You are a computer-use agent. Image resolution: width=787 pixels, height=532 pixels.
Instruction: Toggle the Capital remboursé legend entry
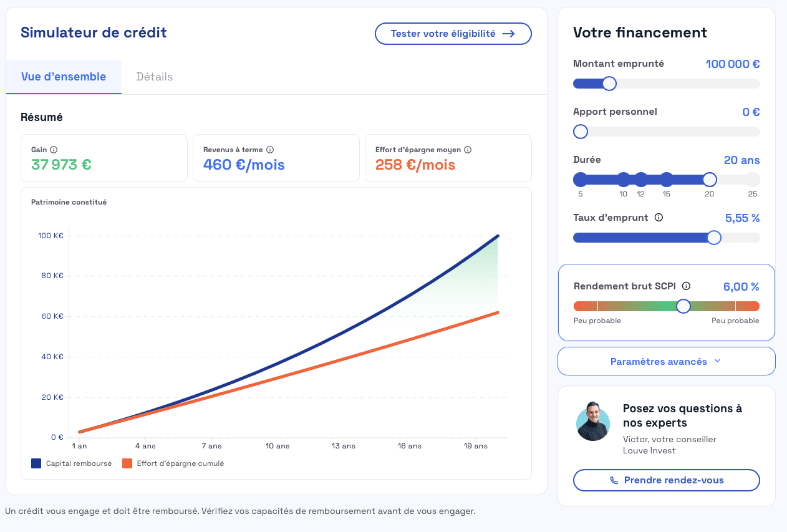click(x=71, y=463)
